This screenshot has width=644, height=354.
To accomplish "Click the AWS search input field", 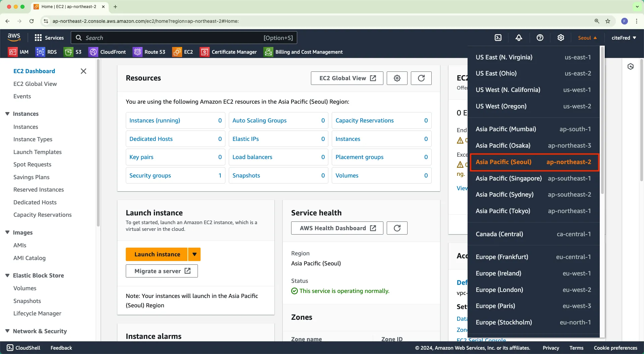I will [184, 38].
